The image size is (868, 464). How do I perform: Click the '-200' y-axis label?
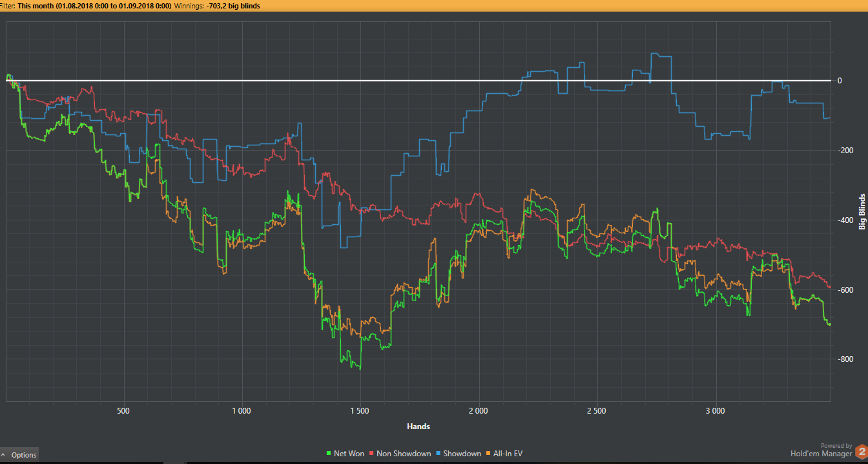(845, 150)
